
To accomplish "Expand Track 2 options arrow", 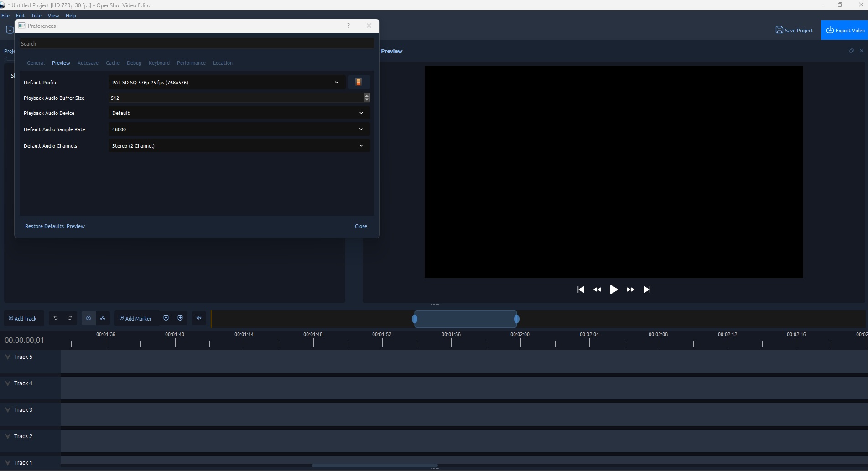I will [8, 436].
